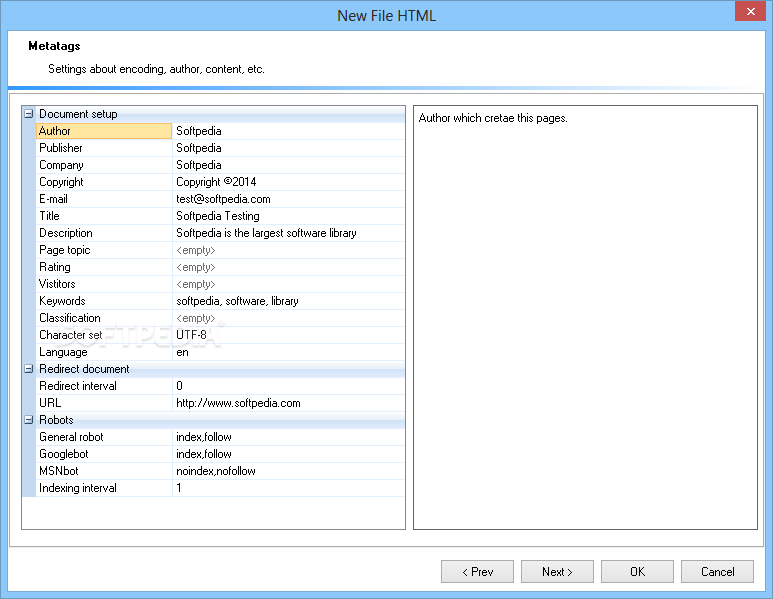Edit the Googlebot index,follow value
The image size is (773, 599).
pos(288,454)
